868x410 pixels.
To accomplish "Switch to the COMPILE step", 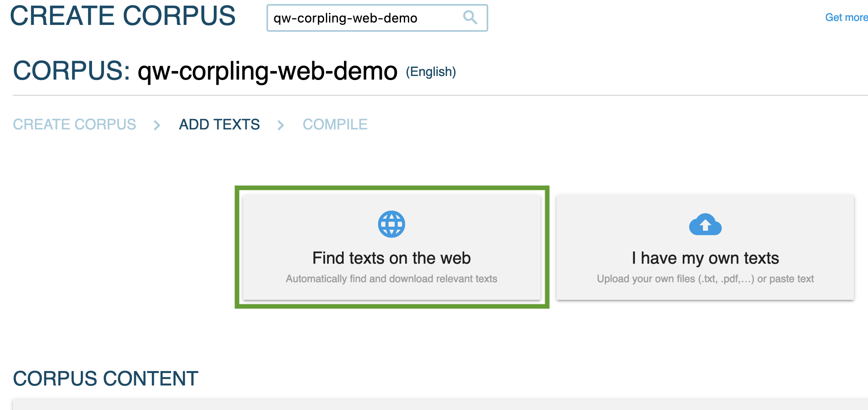I will tap(335, 125).
